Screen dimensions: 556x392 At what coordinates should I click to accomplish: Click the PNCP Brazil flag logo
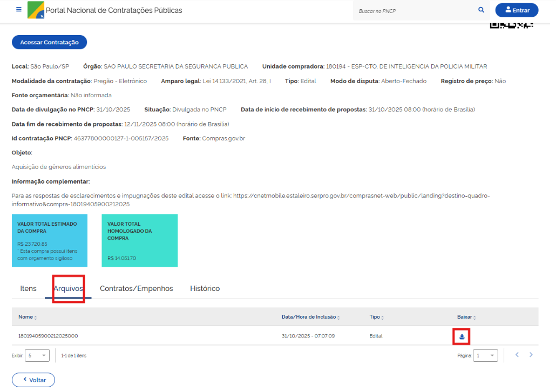click(36, 10)
